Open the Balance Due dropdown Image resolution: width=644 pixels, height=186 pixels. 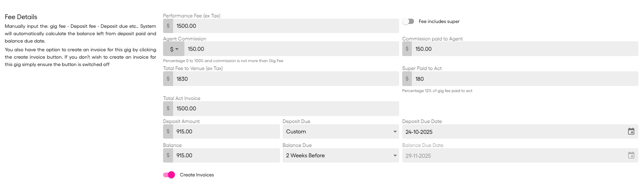coord(340,156)
